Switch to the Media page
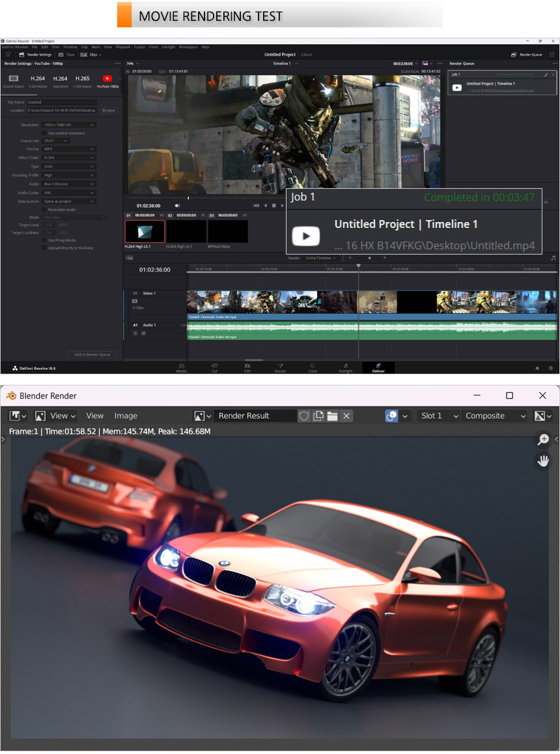The width and height of the screenshot is (560, 754). pyautogui.click(x=182, y=368)
